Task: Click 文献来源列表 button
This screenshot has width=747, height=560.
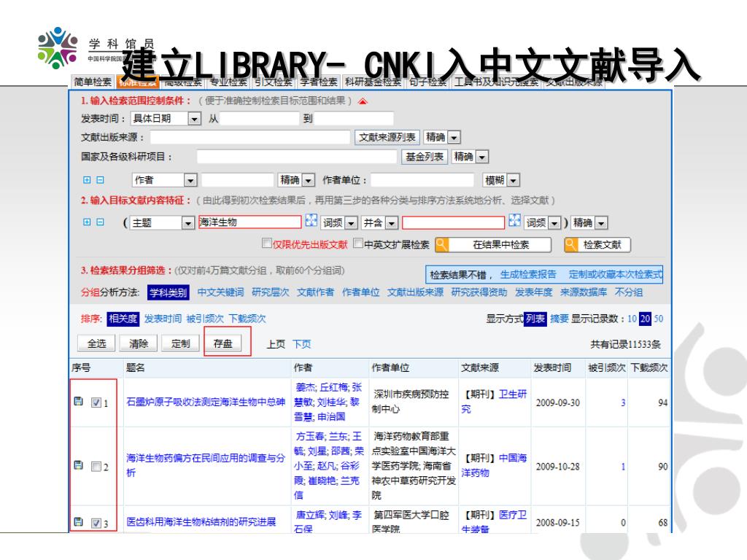Action: (387, 138)
